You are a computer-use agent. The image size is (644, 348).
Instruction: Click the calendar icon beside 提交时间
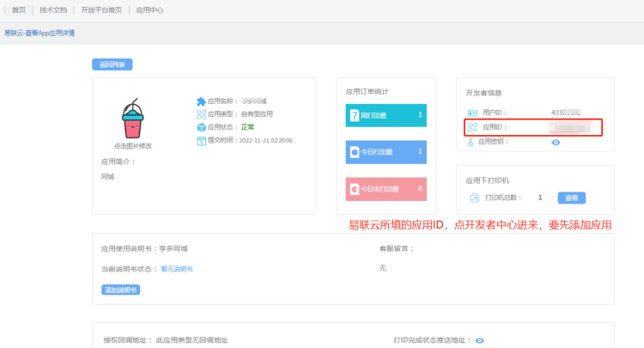(201, 140)
